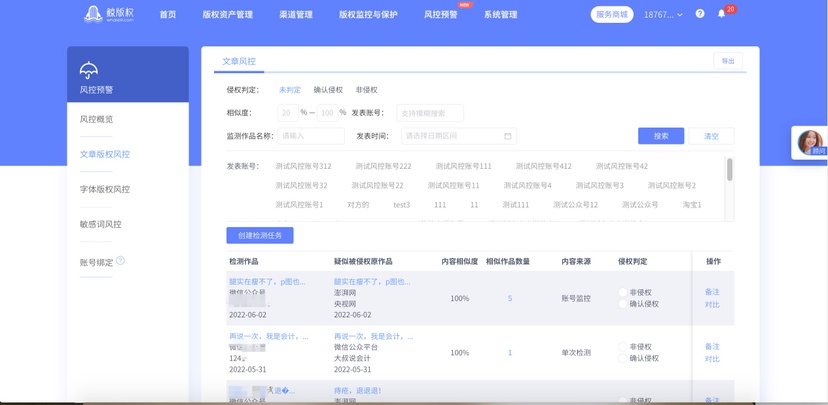This screenshot has width=828, height=405.
Task: Open the help question mark icon
Action: tap(700, 14)
